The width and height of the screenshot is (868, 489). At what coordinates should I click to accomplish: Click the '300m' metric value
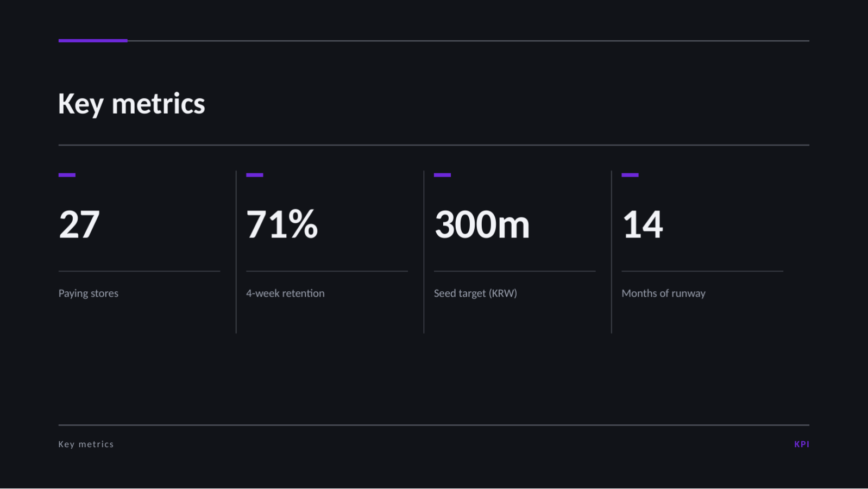coord(482,224)
